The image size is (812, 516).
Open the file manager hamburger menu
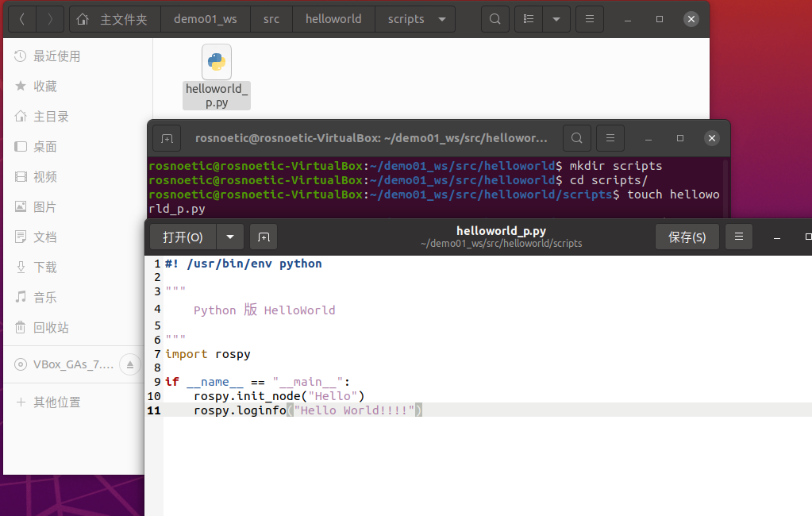click(x=589, y=19)
